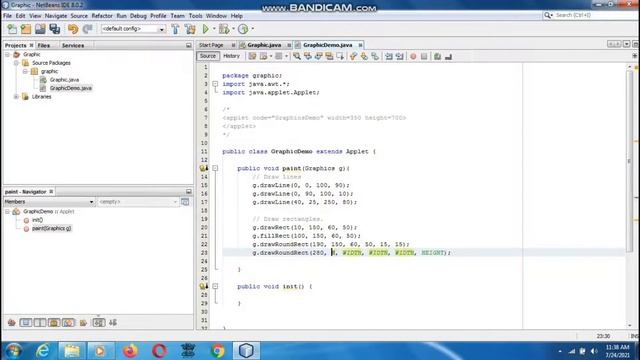Image resolution: width=640 pixels, height=360 pixels.
Task: Click the New Project toolbar icon
Action: (26, 29)
